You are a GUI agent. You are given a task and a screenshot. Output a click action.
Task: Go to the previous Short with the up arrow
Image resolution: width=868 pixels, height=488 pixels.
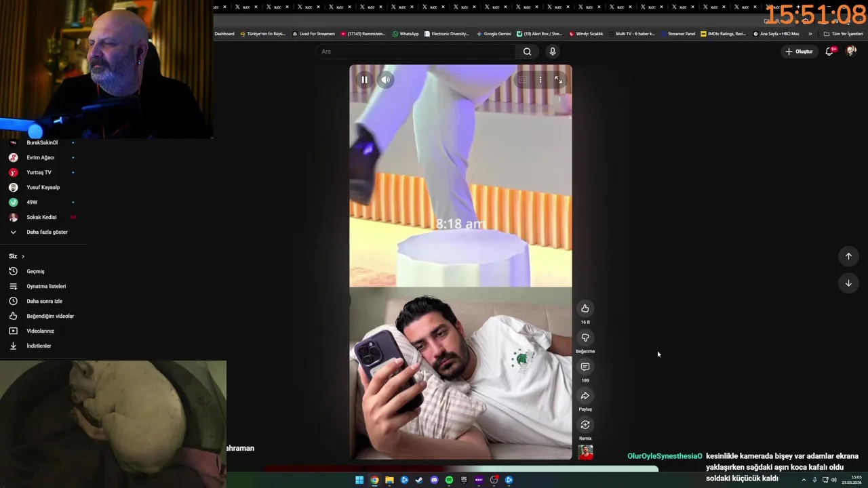tap(848, 256)
